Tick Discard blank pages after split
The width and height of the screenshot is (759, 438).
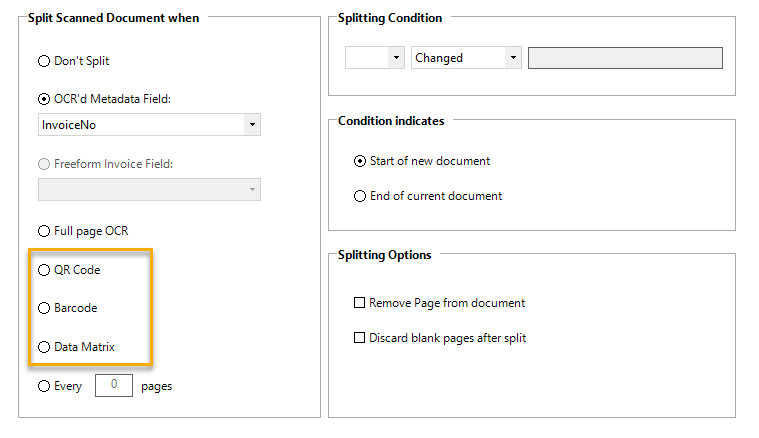coord(360,338)
